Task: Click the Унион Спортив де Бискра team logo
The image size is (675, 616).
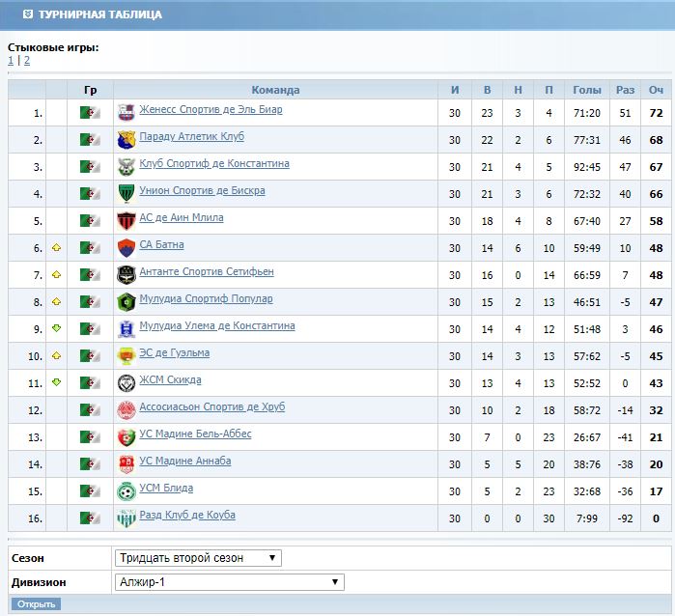Action: pyautogui.click(x=126, y=193)
